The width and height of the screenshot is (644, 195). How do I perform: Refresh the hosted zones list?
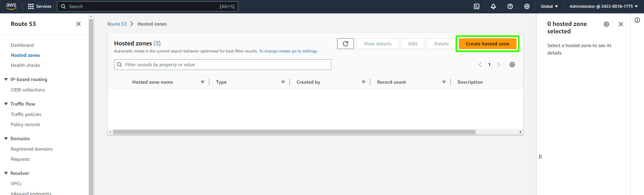point(345,44)
